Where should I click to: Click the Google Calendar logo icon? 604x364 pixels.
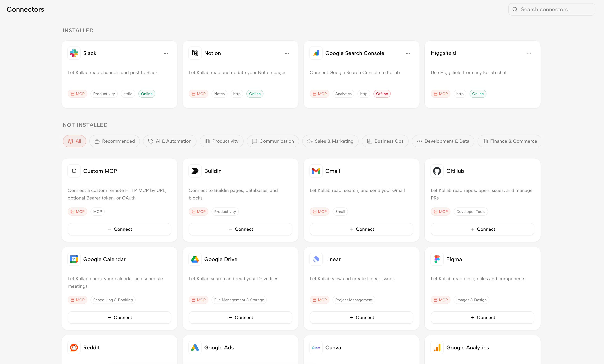74,259
